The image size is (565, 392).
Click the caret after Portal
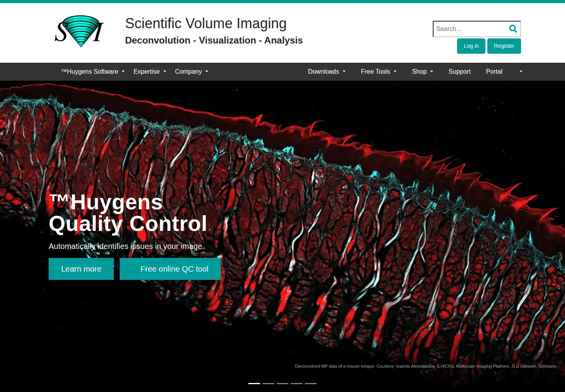(521, 71)
